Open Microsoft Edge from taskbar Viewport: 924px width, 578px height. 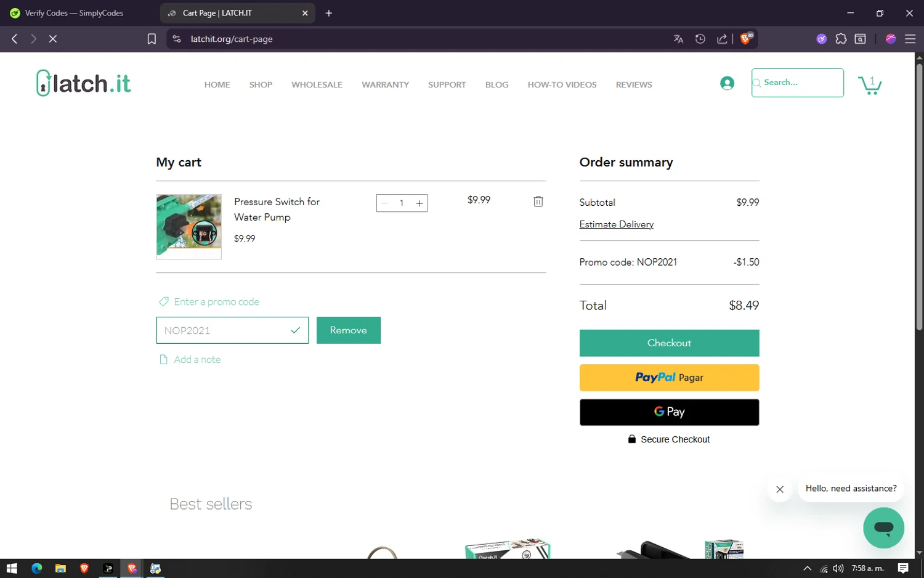coord(36,568)
